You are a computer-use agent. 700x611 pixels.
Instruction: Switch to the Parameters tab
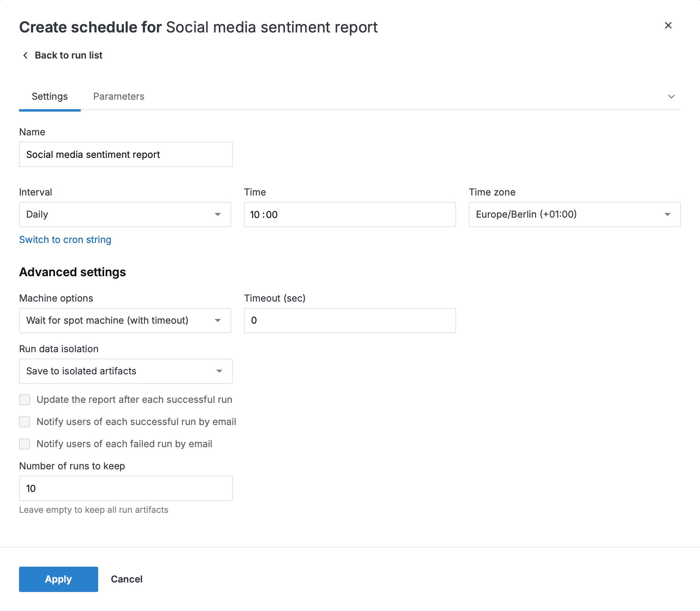pos(118,96)
